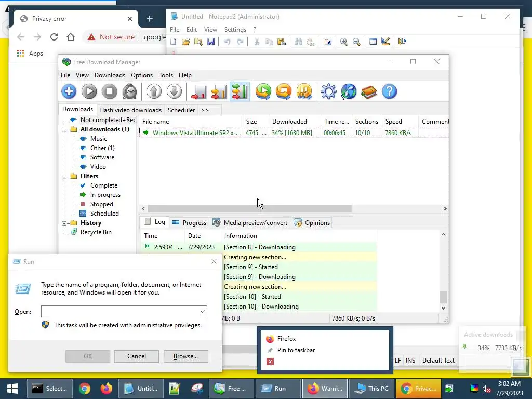Open the books help contents icon

(x=369, y=91)
